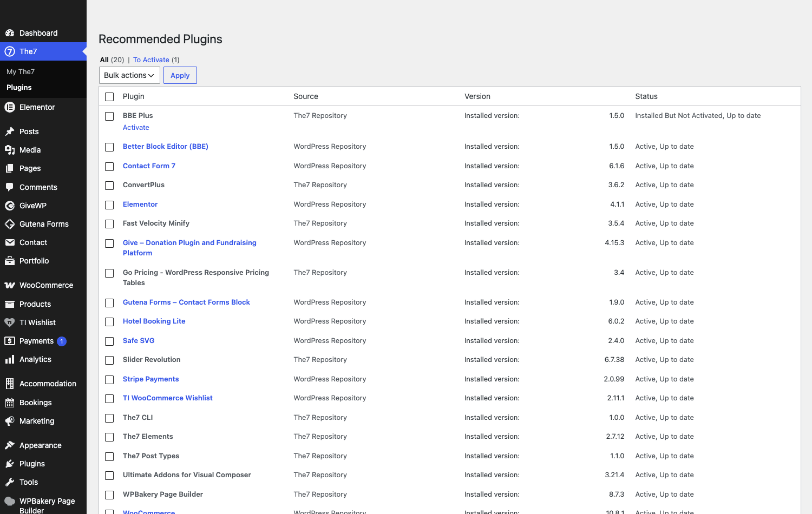Viewport: 812px width, 514px height.
Task: Check the Contact Form 7 checkbox
Action: point(109,167)
